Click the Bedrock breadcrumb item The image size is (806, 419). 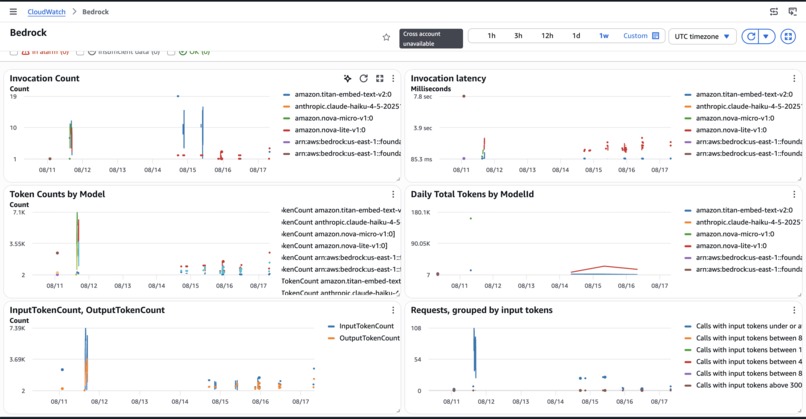[x=96, y=11]
